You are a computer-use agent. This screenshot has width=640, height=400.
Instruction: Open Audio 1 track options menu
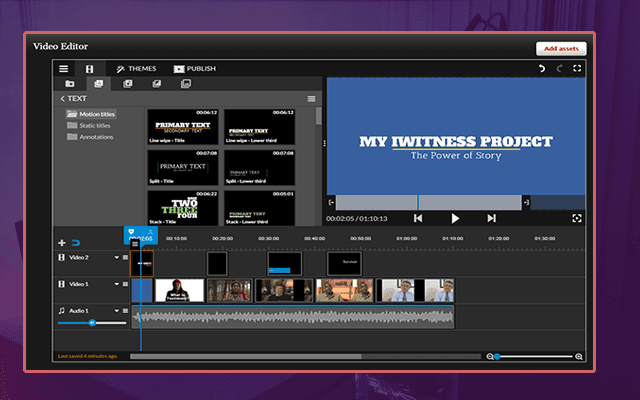click(125, 311)
